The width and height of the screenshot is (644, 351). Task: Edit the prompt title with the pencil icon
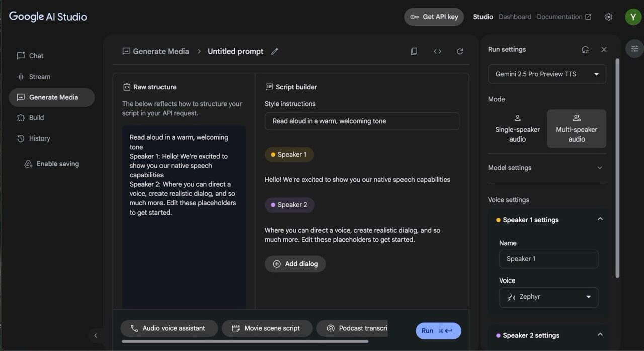click(275, 51)
